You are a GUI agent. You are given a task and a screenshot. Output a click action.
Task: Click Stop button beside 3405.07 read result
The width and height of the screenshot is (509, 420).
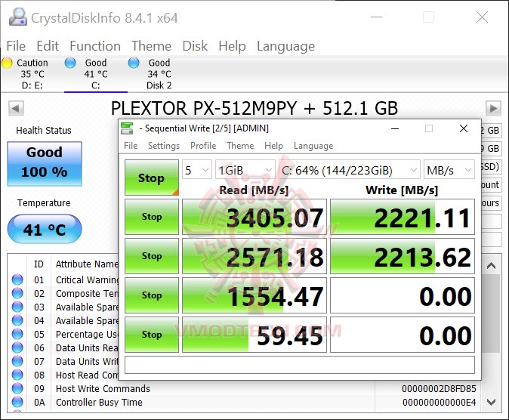click(x=152, y=217)
